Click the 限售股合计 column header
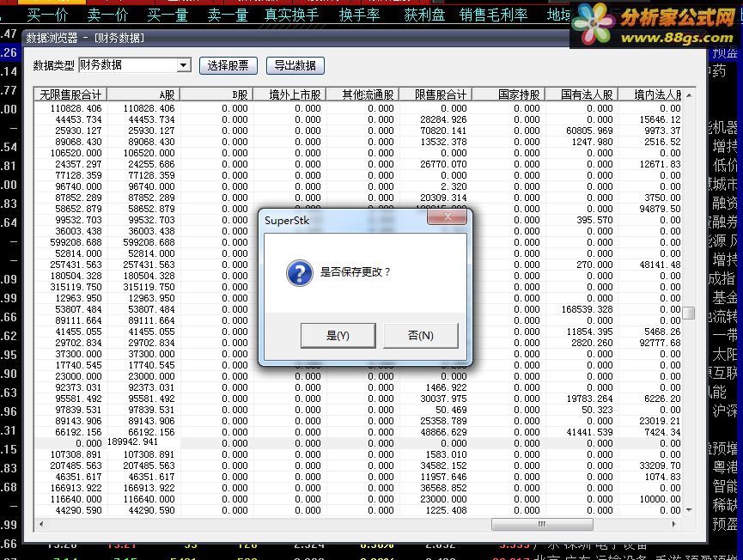743x560 pixels. [x=435, y=94]
